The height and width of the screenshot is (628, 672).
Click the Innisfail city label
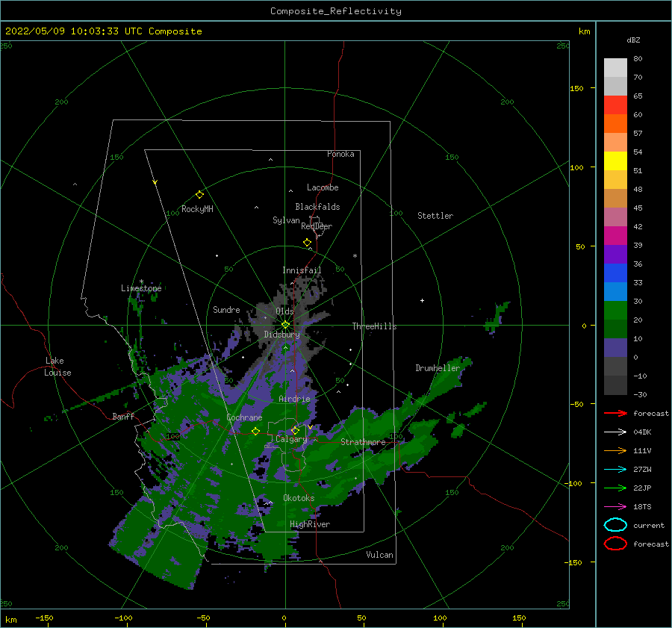pos(302,270)
